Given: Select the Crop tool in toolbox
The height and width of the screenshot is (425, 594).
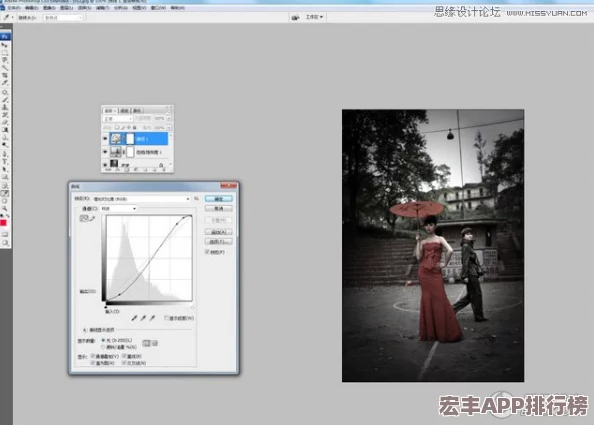Looking at the screenshot, I should pos(5,75).
